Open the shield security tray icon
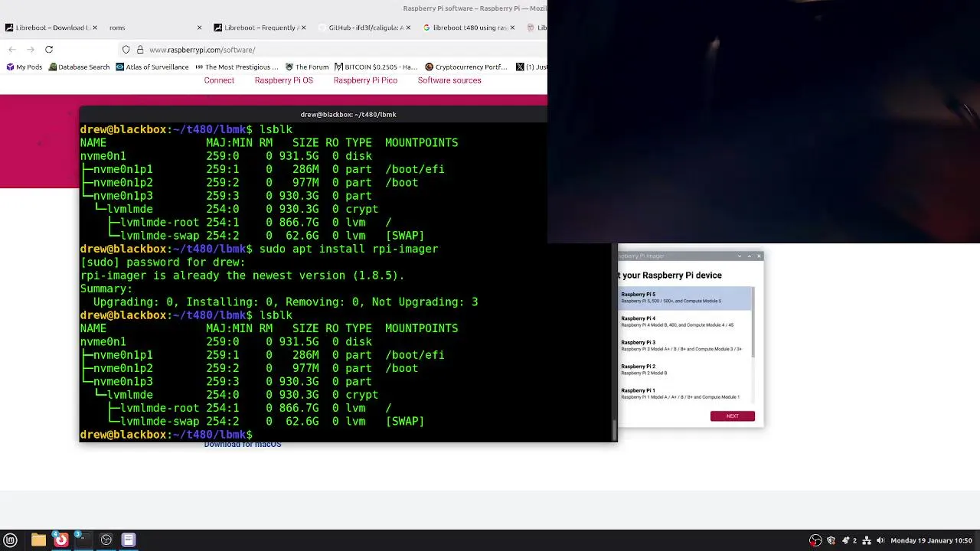The height and width of the screenshot is (551, 980). (x=831, y=540)
